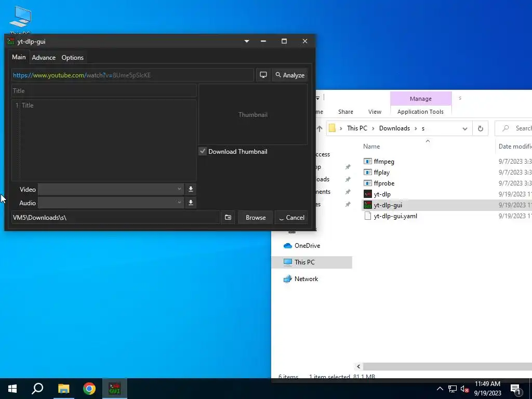This screenshot has width=532, height=399.
Task: Select the ffprobe file in Explorer
Action: 384,183
